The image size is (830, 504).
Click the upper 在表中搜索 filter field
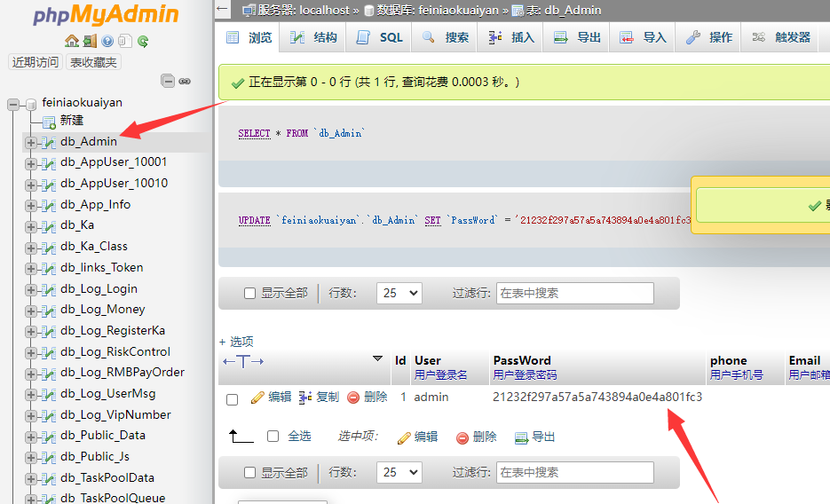574,293
